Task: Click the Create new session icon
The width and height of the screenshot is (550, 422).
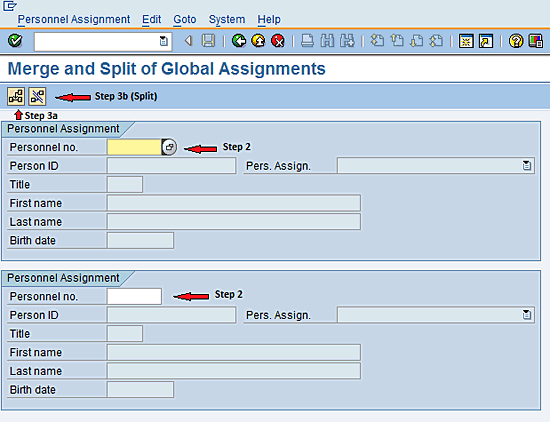Action: click(466, 41)
